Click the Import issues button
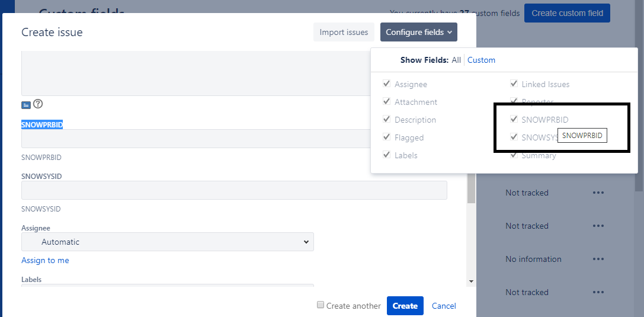 point(344,32)
